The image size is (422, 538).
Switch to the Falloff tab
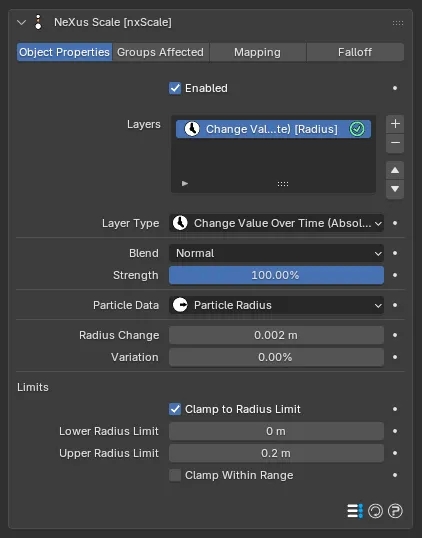[x=355, y=52]
